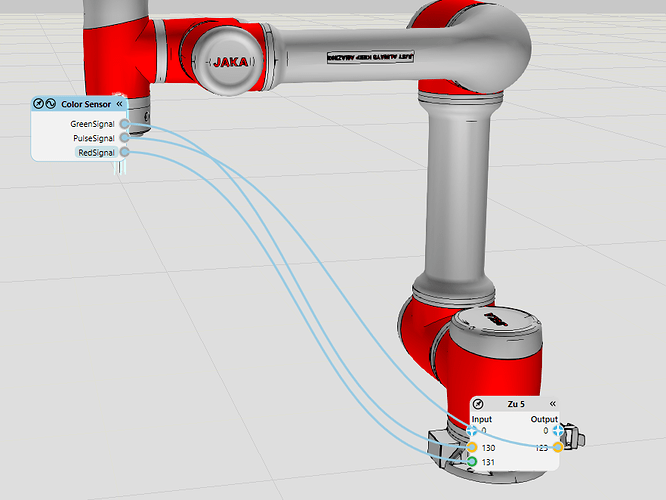Select the highlighted RedSignal label
Screen dimensions: 666x500
pyautogui.click(x=96, y=152)
